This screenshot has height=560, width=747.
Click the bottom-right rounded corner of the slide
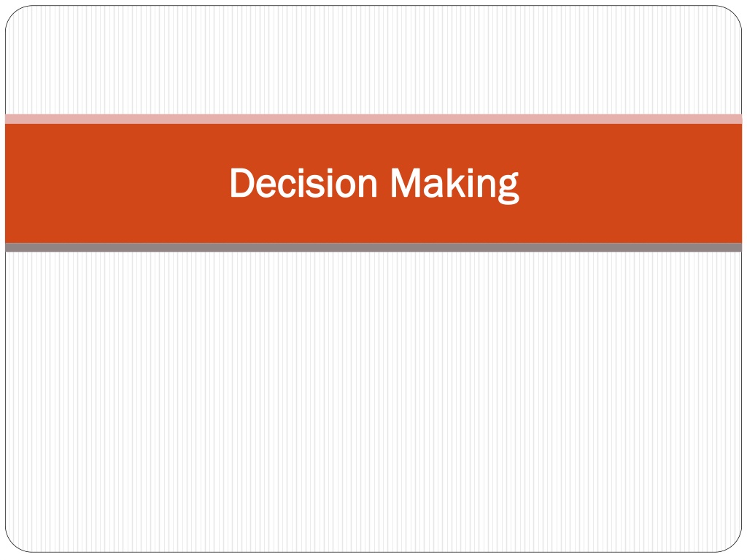(x=734, y=544)
